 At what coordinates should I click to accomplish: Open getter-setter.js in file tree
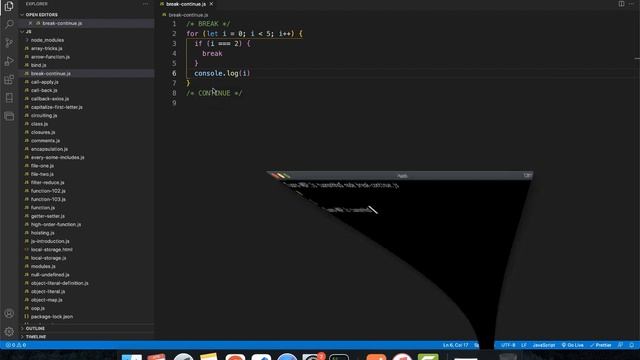[48, 216]
